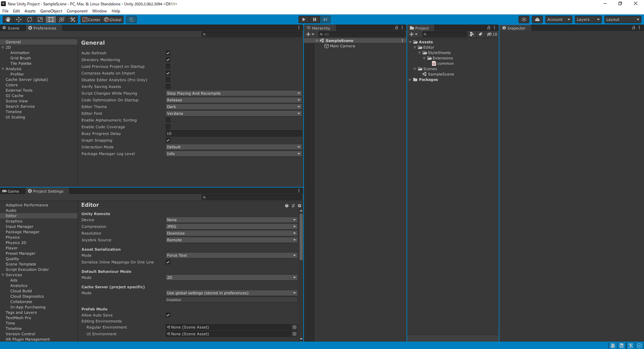644x349 pixels.
Task: Click the Busy Progress Delay field
Action: pos(233,134)
